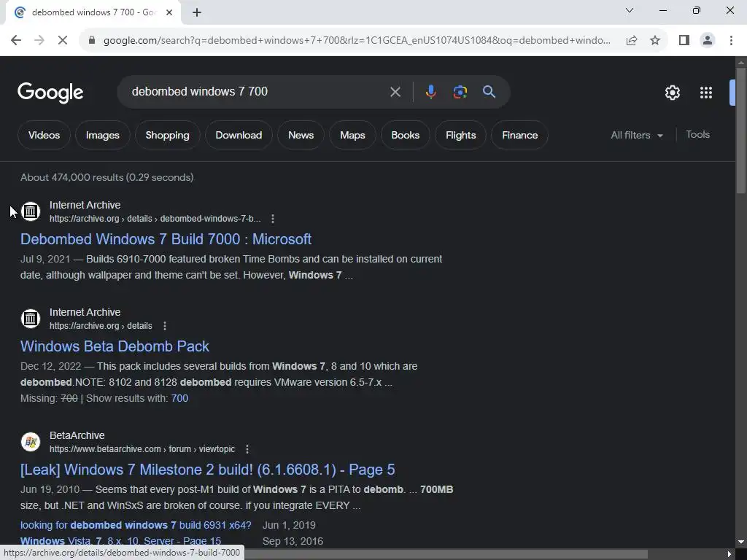
Task: Click the address bar URL
Action: coord(357,40)
